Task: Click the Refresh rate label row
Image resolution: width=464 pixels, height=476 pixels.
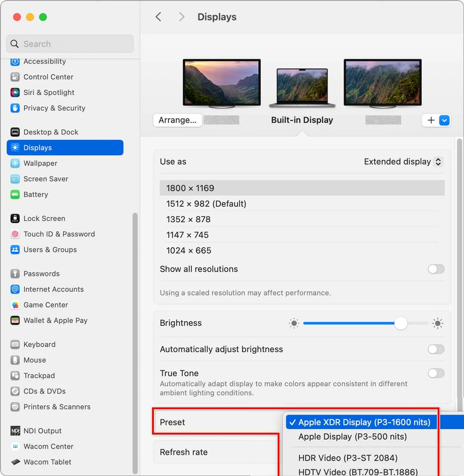Action: [215, 452]
